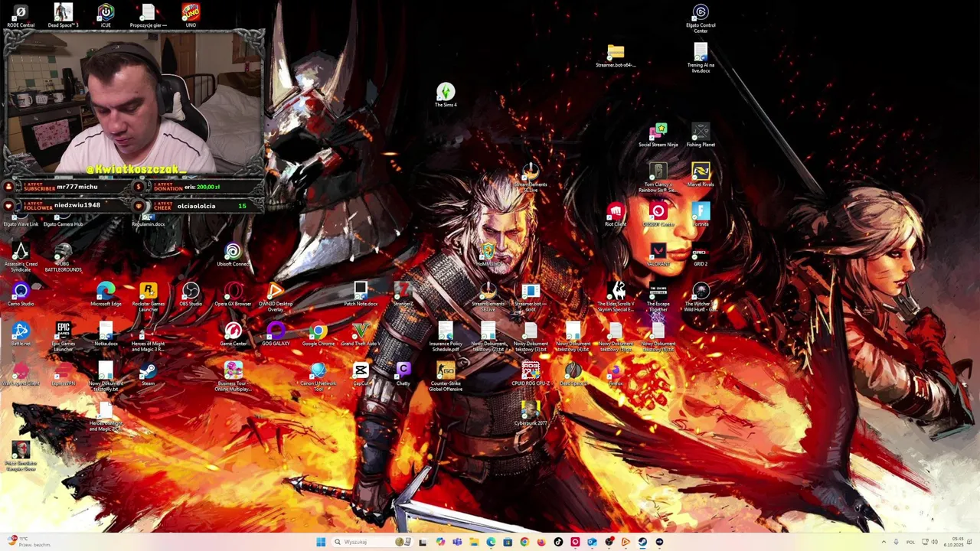Launch Marvel Rivals desktop icon
This screenshot has height=551, width=980.
click(x=701, y=175)
